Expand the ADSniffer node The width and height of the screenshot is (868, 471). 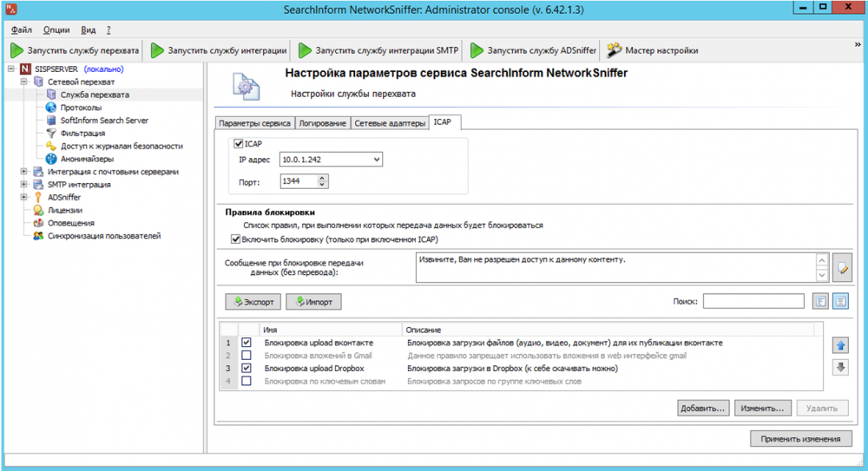[x=23, y=197]
